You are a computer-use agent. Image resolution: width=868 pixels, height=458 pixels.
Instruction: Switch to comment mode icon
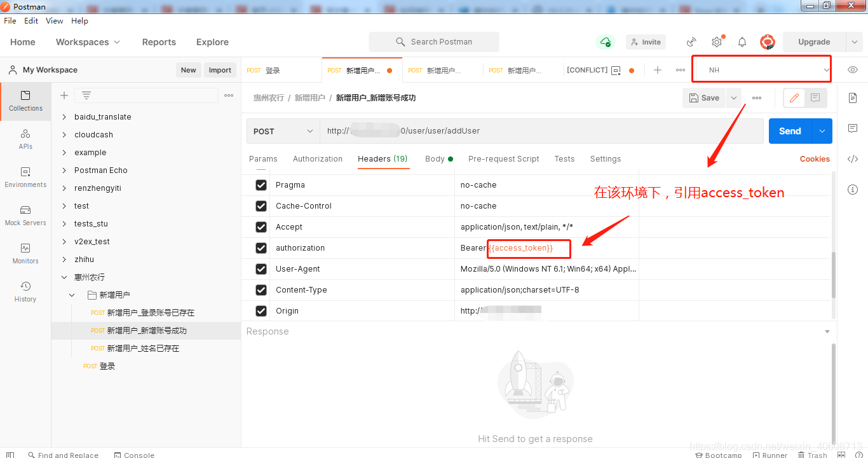click(x=815, y=98)
